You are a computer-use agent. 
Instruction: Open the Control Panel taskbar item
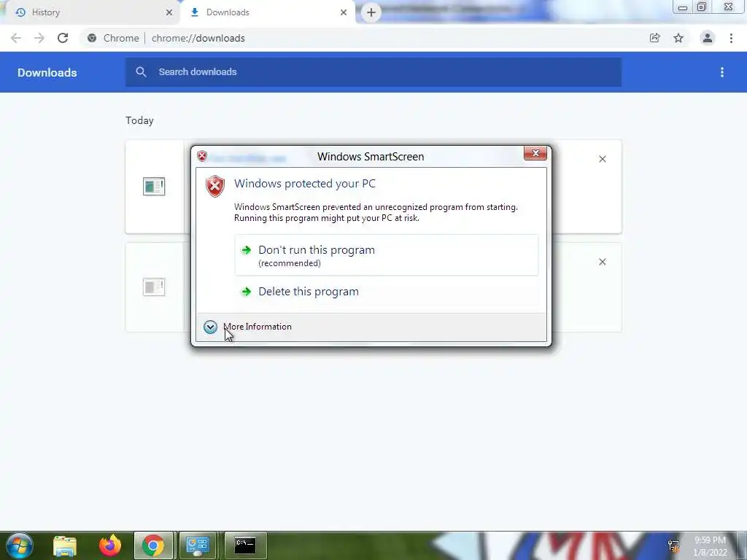click(198, 545)
